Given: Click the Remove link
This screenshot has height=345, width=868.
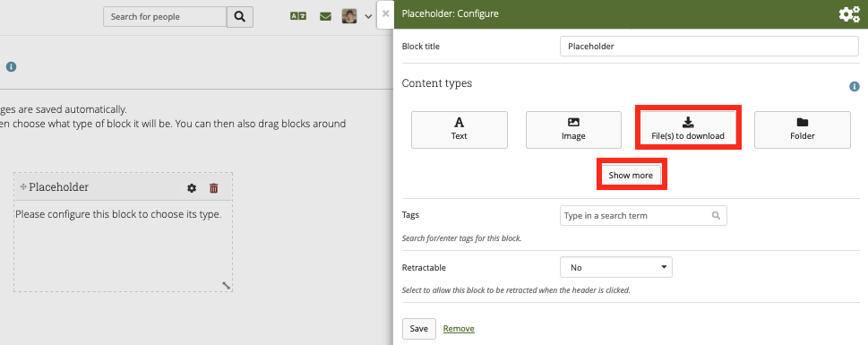Looking at the screenshot, I should pyautogui.click(x=459, y=328).
